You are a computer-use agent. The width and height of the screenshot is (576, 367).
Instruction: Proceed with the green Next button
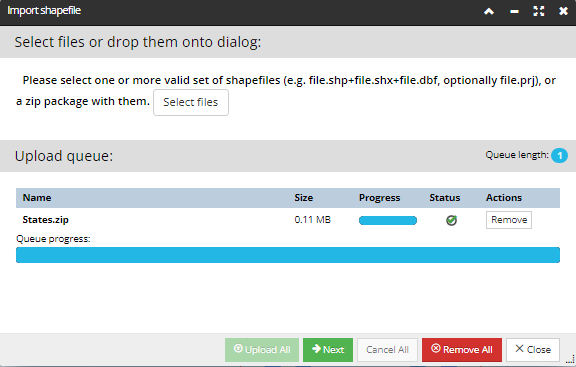coord(328,350)
